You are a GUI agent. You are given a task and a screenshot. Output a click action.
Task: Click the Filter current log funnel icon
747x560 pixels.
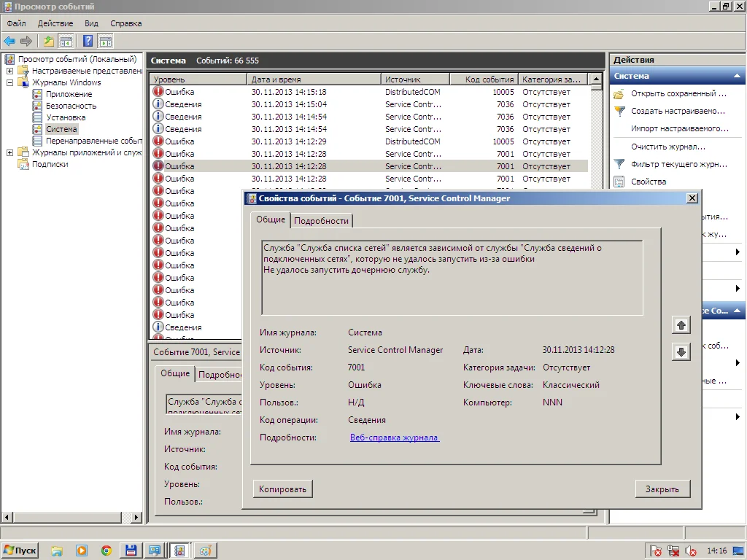pyautogui.click(x=619, y=164)
